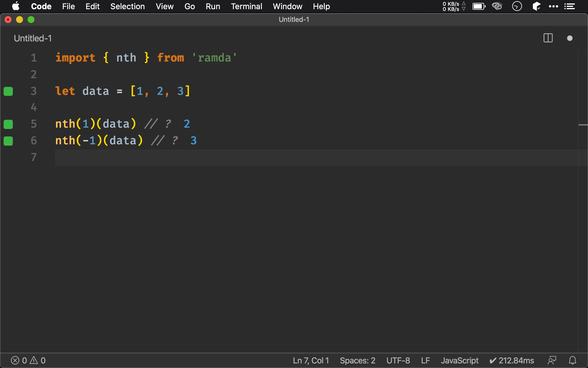Change file encoding via UTF-8
The width and height of the screenshot is (588, 368).
coord(398,361)
